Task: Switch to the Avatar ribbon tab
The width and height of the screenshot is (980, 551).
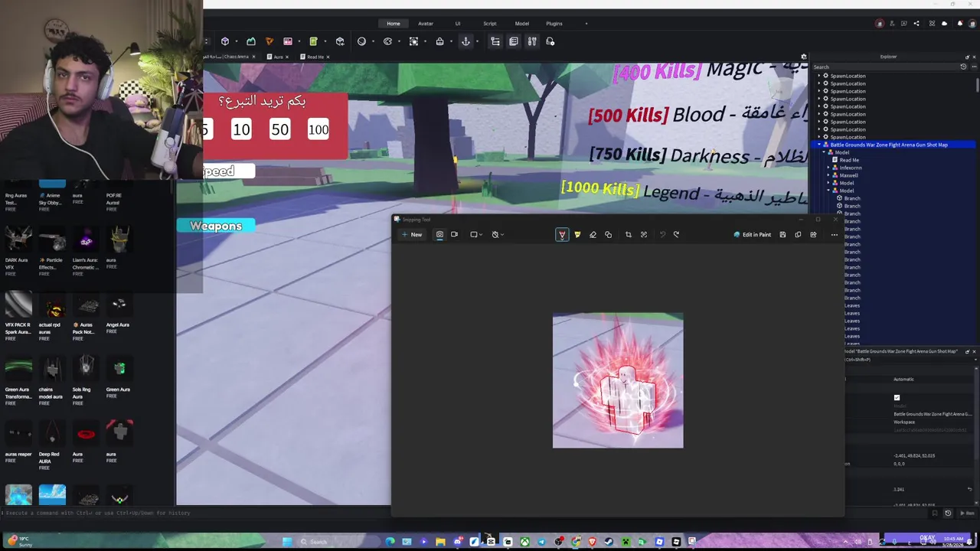Action: (x=426, y=24)
